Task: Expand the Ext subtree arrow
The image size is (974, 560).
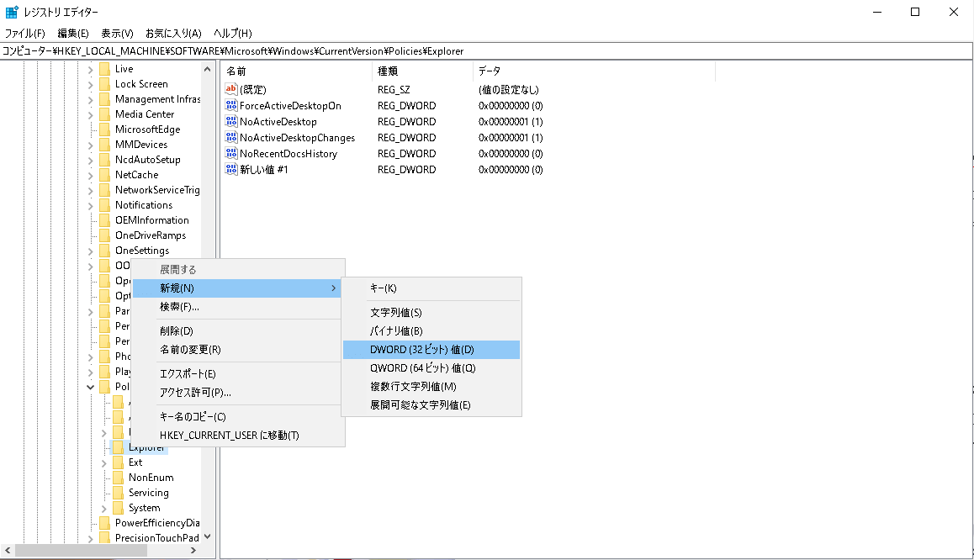Action: 103,462
